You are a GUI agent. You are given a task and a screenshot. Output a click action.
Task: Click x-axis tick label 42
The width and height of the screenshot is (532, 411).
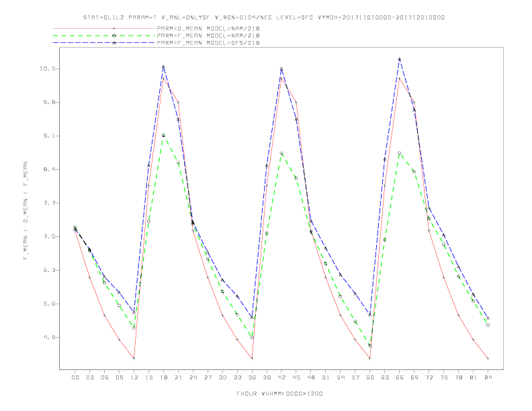[281, 377]
